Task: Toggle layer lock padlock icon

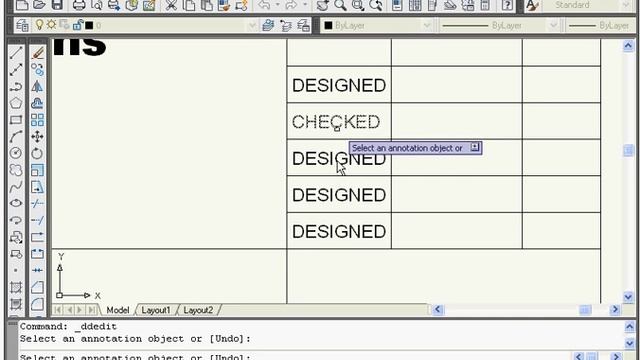Action: coord(78,25)
